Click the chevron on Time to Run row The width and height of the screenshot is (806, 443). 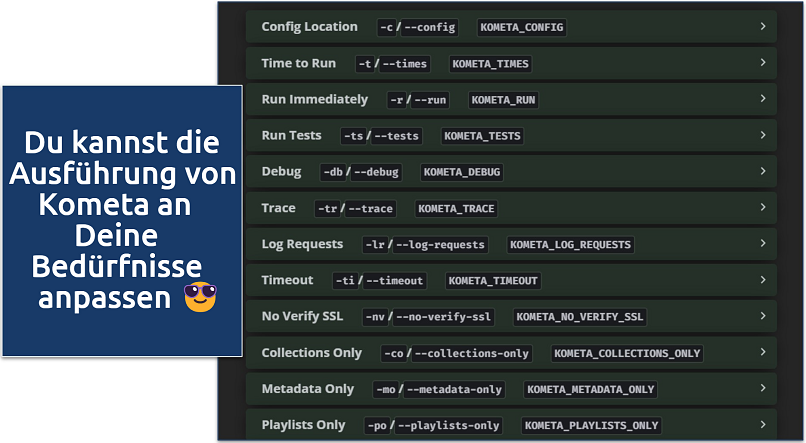763,63
